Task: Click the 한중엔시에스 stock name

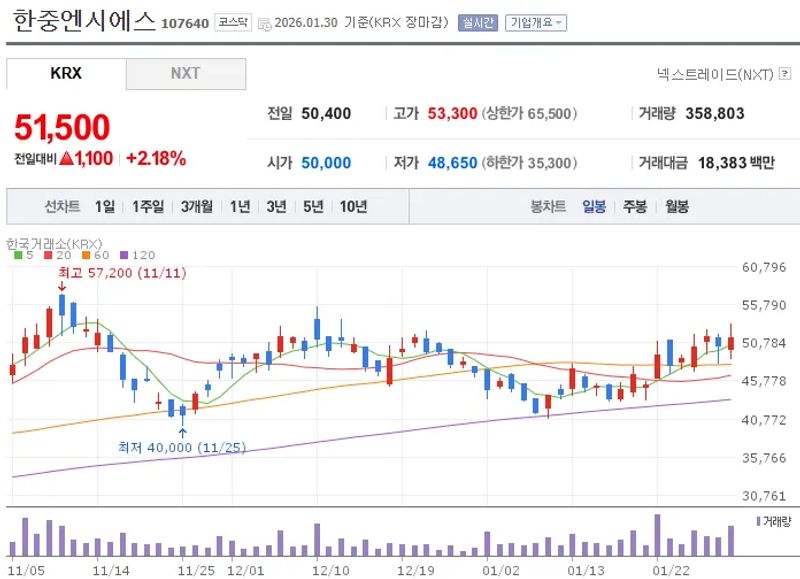Action: 84,21
